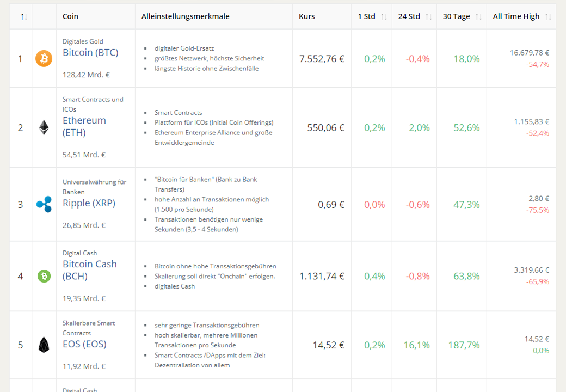The height and width of the screenshot is (392, 566).
Task: Click Bitcoin Cash 30-day change 63,8%
Action: (466, 276)
